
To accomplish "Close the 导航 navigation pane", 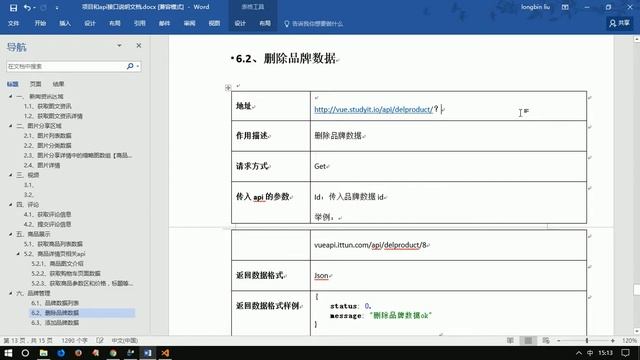I will (x=139, y=45).
